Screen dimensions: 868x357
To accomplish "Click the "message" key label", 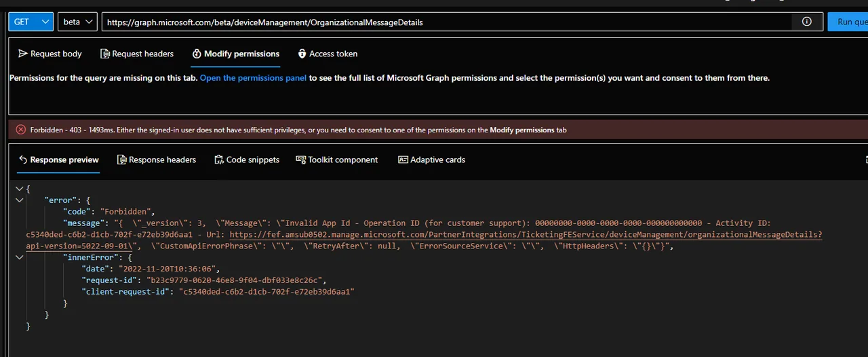I will tap(83, 223).
